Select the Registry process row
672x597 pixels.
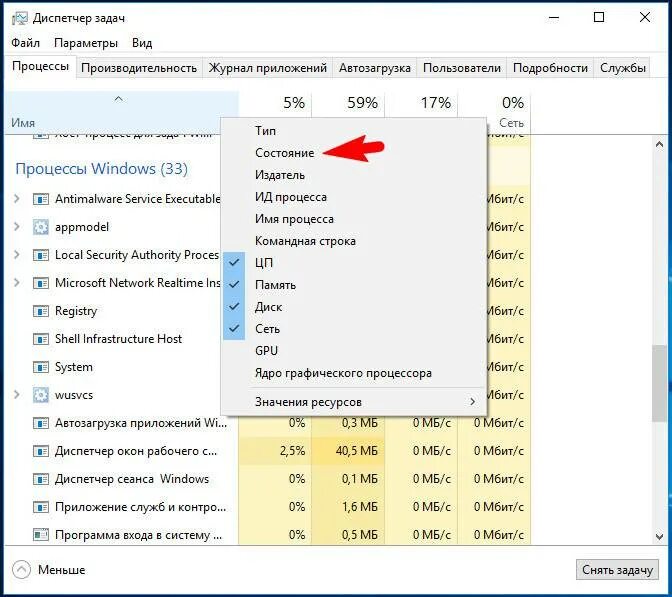267,311
